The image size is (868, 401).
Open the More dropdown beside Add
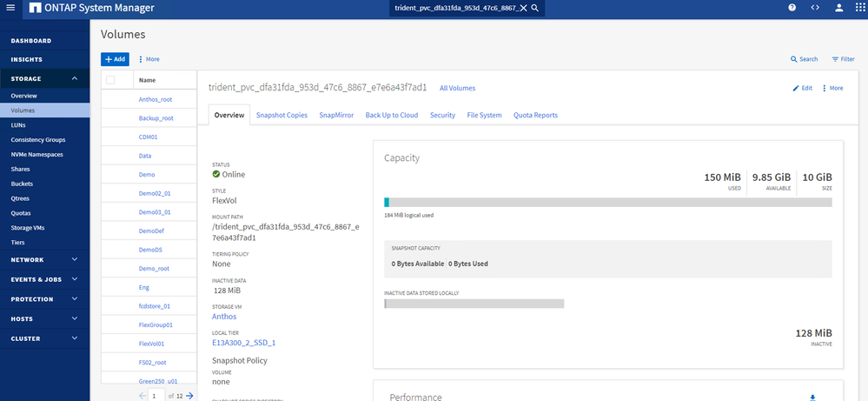coord(149,59)
